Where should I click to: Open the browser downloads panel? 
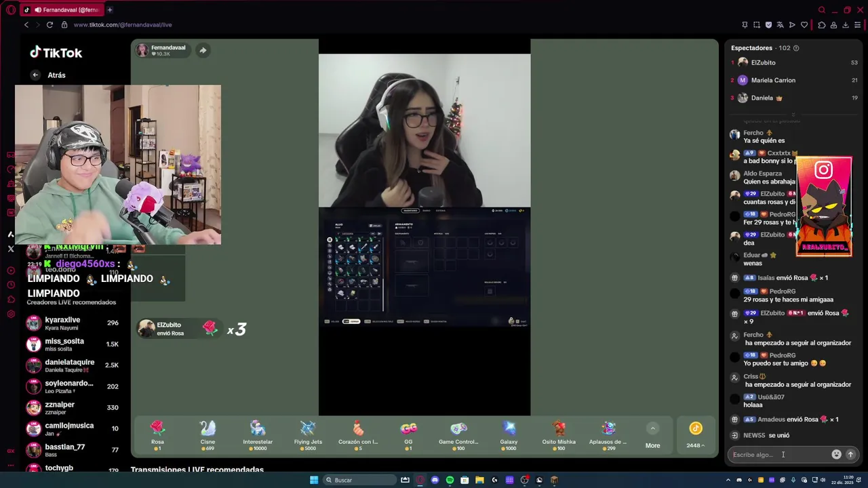click(846, 25)
